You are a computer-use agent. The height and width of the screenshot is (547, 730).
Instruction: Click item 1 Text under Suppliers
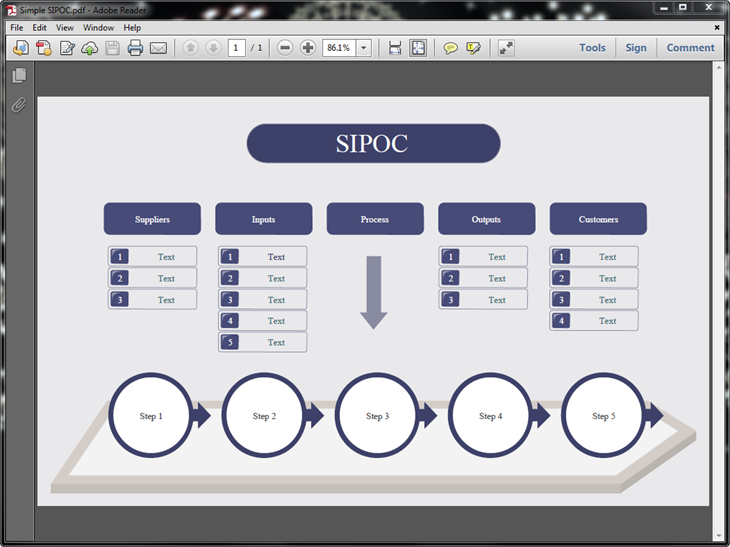coord(153,257)
